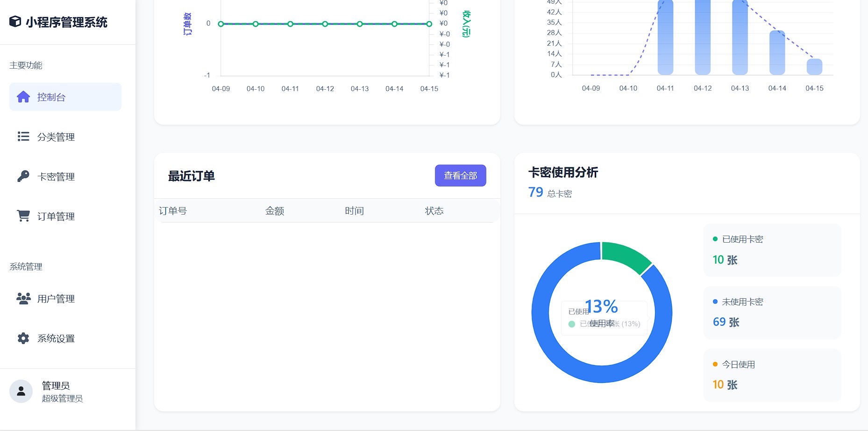Select the 今日使用 stat card

point(772,375)
